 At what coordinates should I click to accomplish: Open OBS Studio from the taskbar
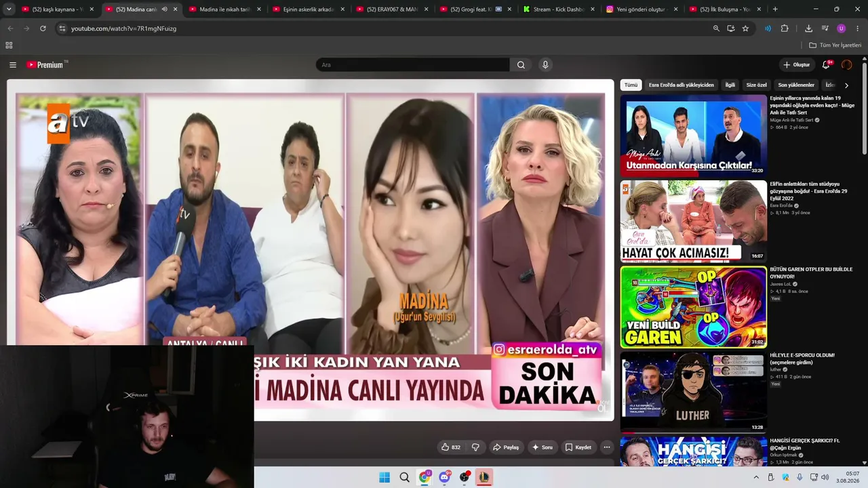[x=465, y=477]
